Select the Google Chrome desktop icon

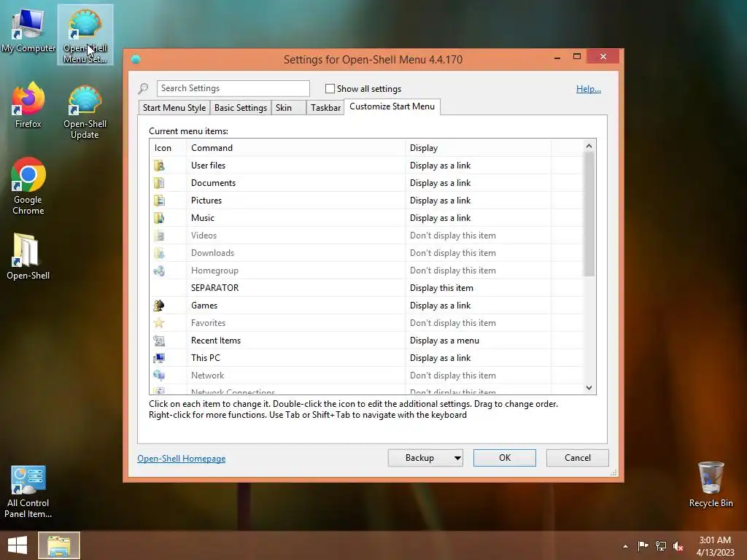pos(28,186)
